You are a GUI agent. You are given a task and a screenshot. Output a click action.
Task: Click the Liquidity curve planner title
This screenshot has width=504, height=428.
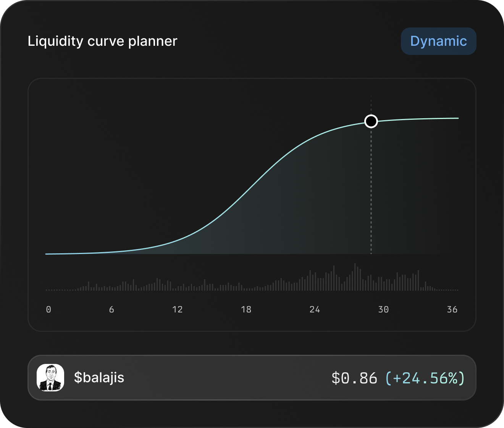point(102,41)
